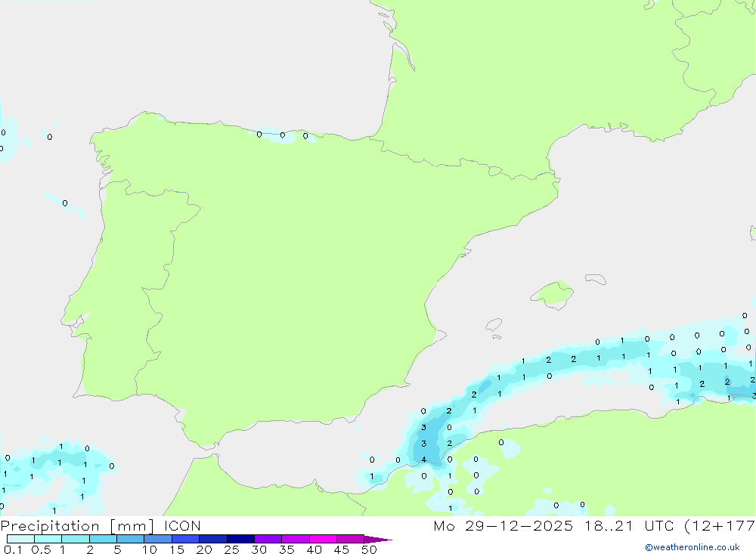This screenshot has height=554, width=756.
Task: Click the 'Mo 29-12-2025' date text
Action: pos(503,525)
